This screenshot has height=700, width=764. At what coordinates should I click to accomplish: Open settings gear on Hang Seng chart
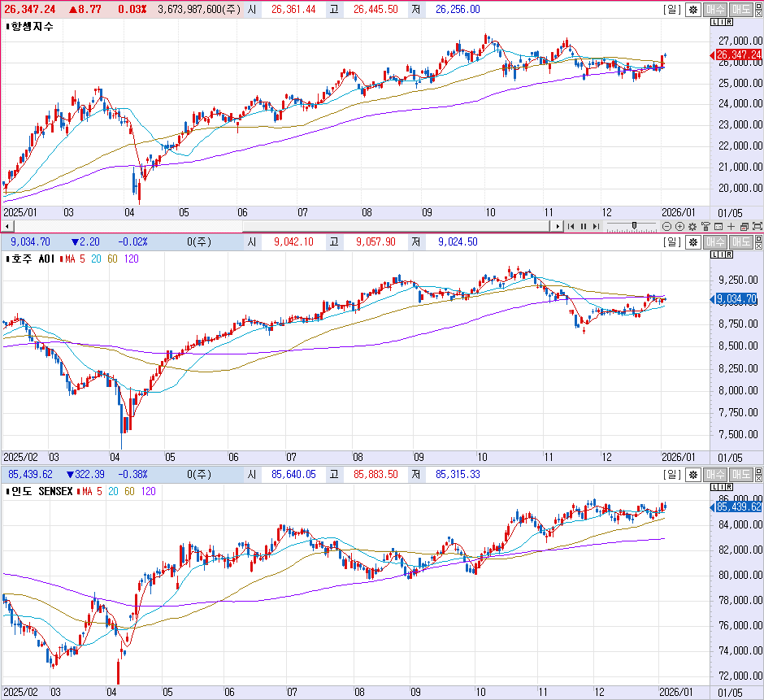pyautogui.click(x=692, y=9)
